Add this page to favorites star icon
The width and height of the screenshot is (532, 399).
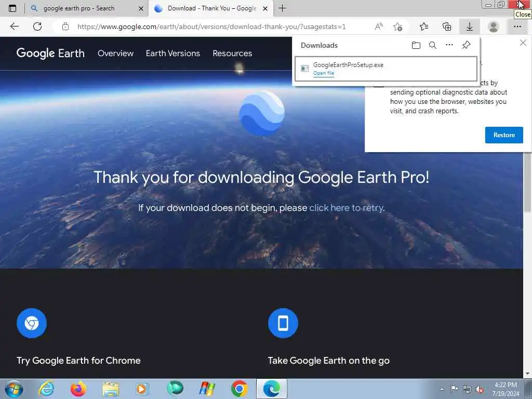[397, 26]
